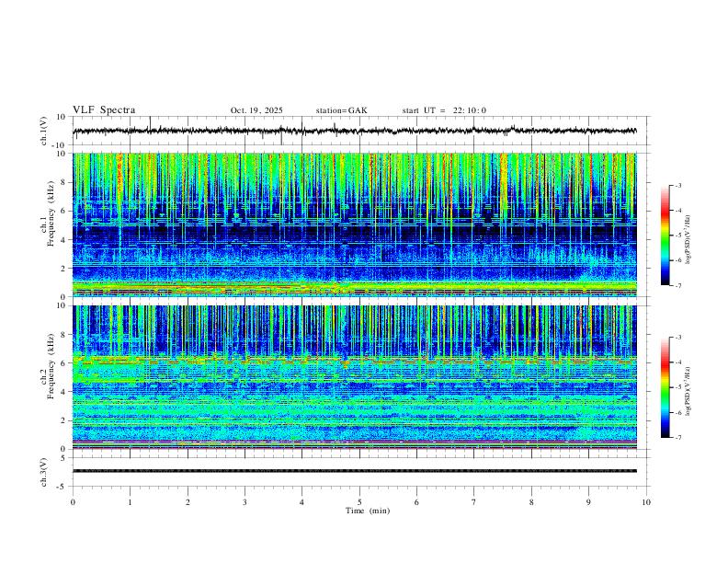Click inside the ch.2 spectrogram panel
Screen dimensions: 728x563
coord(355,377)
